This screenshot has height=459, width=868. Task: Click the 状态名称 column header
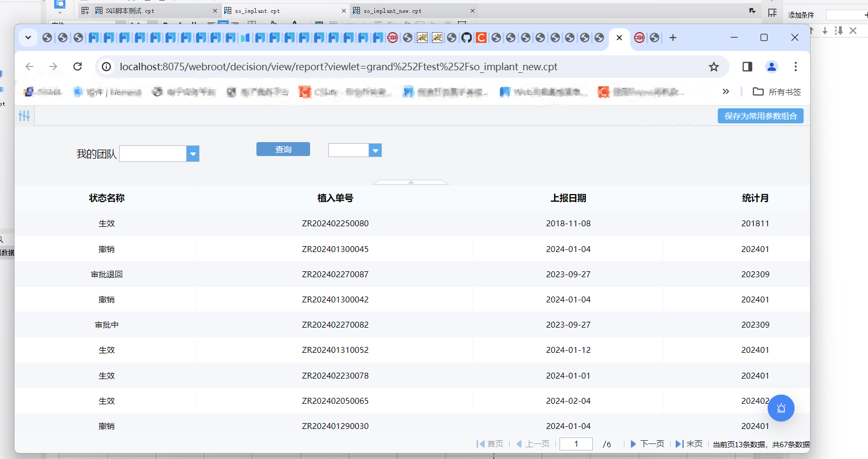(107, 198)
